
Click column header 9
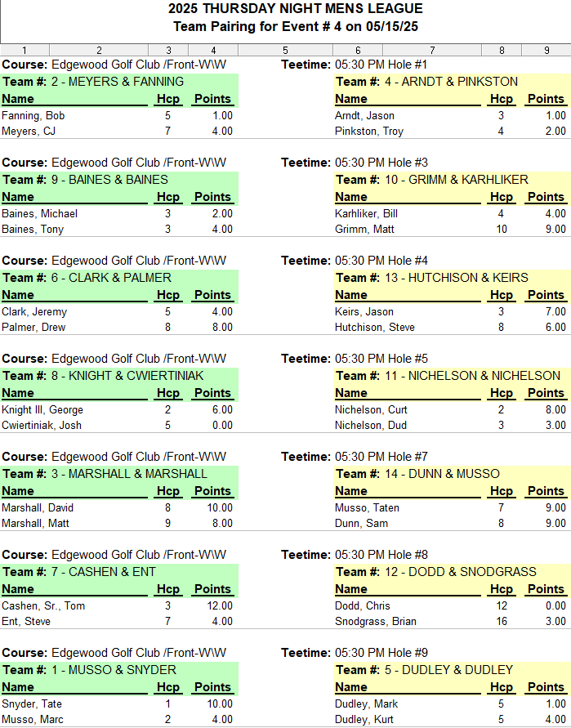[x=546, y=50]
